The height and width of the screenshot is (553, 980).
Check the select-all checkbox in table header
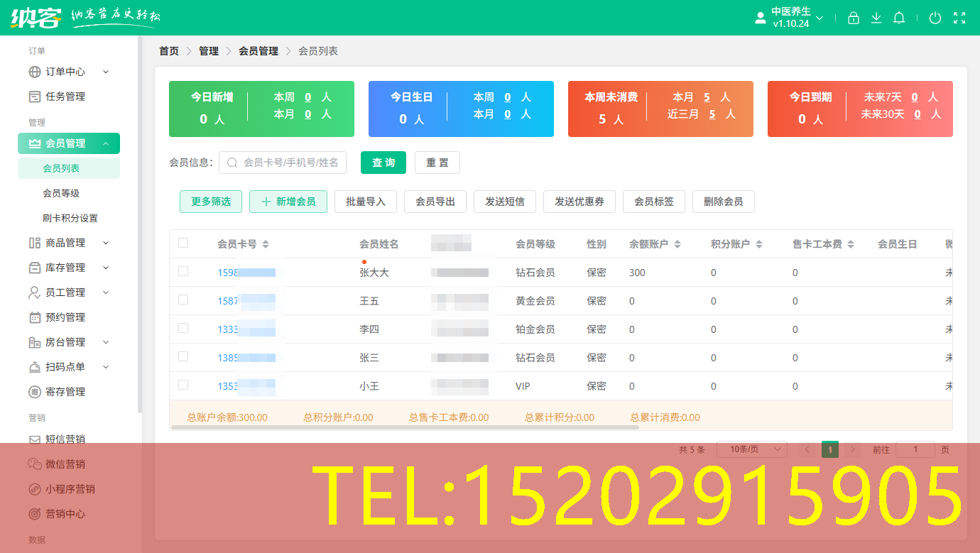(183, 242)
